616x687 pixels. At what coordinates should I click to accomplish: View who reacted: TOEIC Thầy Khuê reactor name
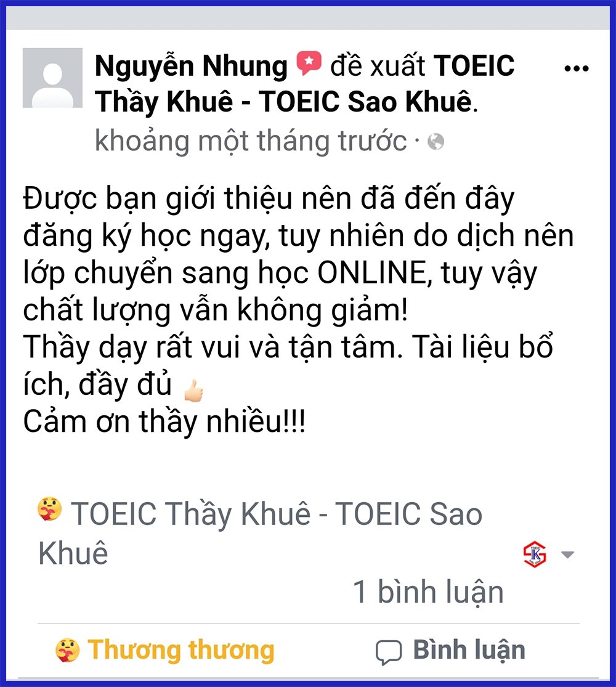tap(260, 533)
